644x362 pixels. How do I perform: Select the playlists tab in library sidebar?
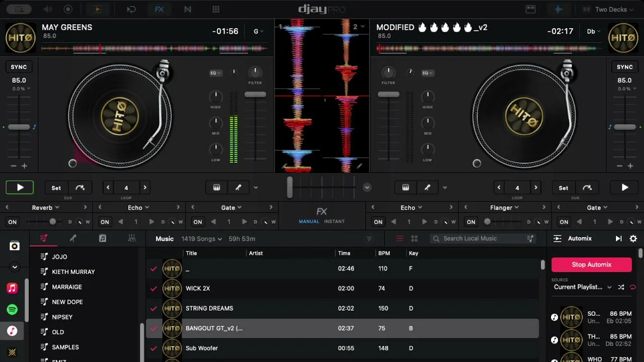click(44, 239)
